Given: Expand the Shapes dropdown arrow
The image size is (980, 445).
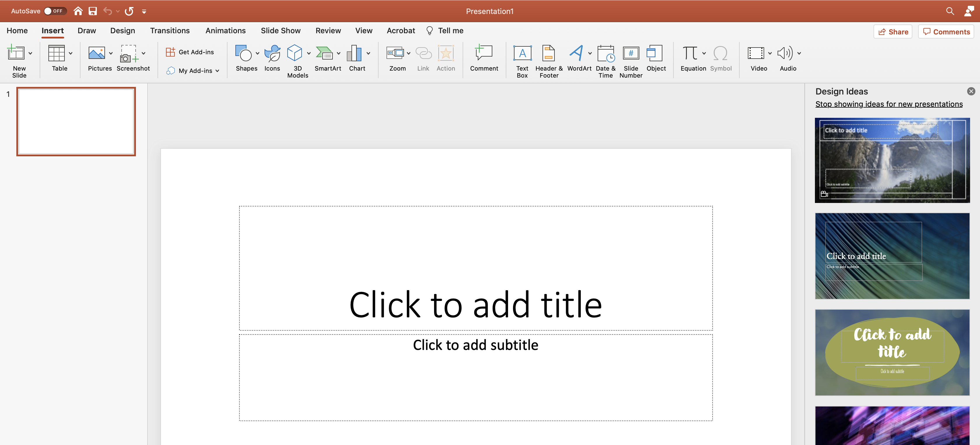Looking at the screenshot, I should click(258, 54).
